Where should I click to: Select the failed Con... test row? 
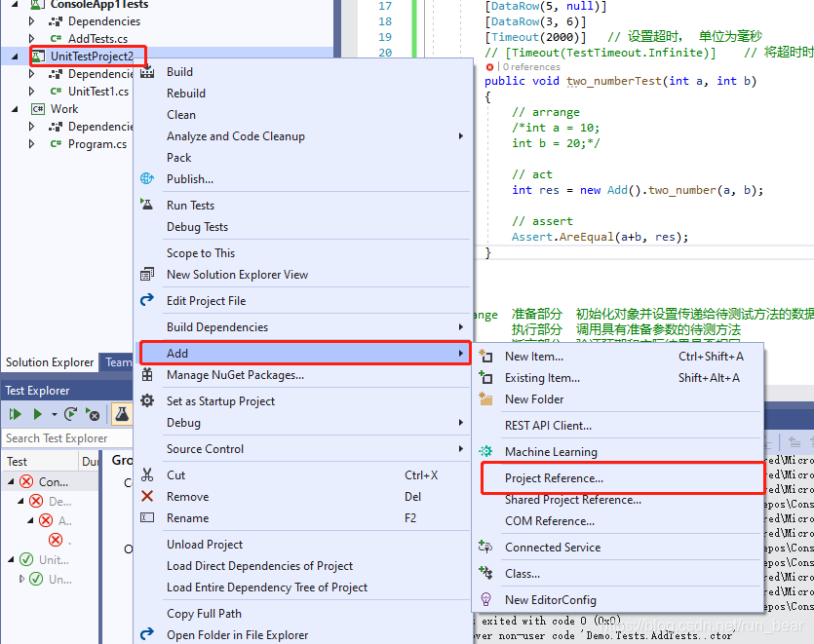[51, 481]
